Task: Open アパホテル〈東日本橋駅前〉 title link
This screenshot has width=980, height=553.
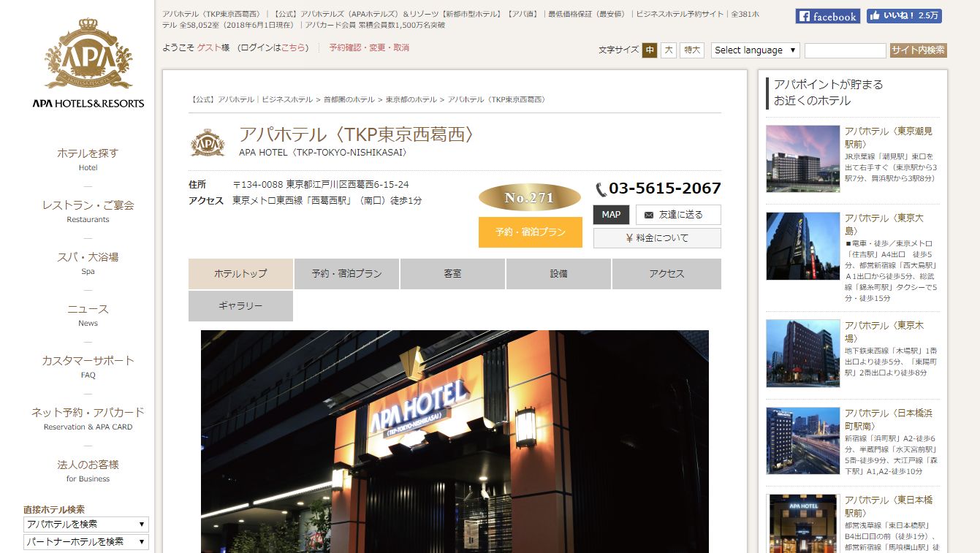Action: [889, 506]
